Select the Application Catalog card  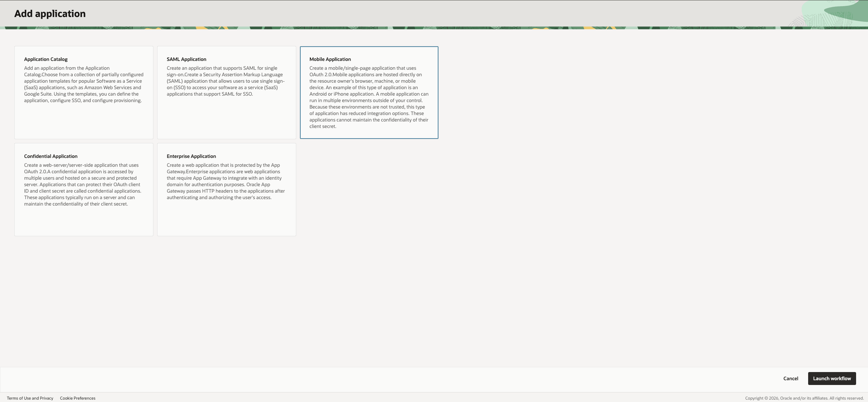point(84,93)
